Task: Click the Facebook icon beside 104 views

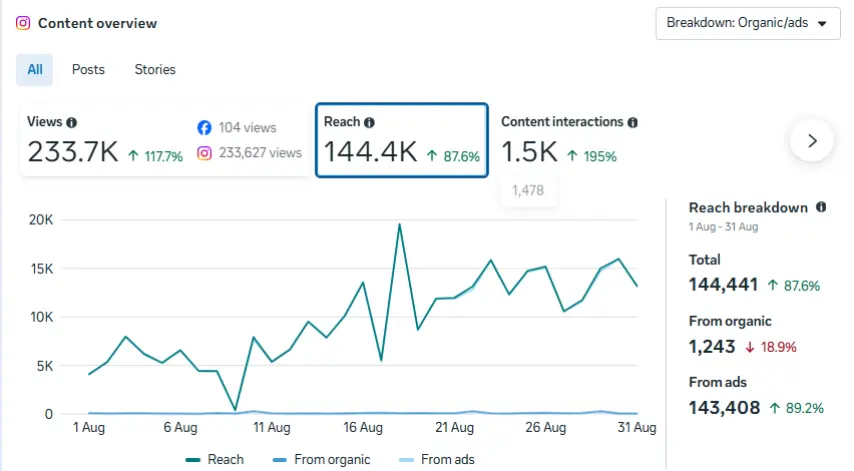Action: tap(204, 128)
